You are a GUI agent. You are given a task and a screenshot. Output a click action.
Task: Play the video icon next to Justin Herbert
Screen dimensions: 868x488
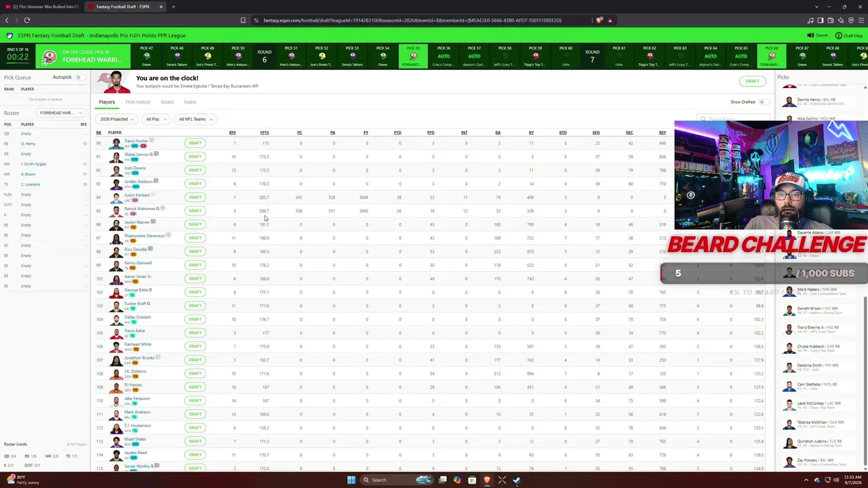point(153,195)
